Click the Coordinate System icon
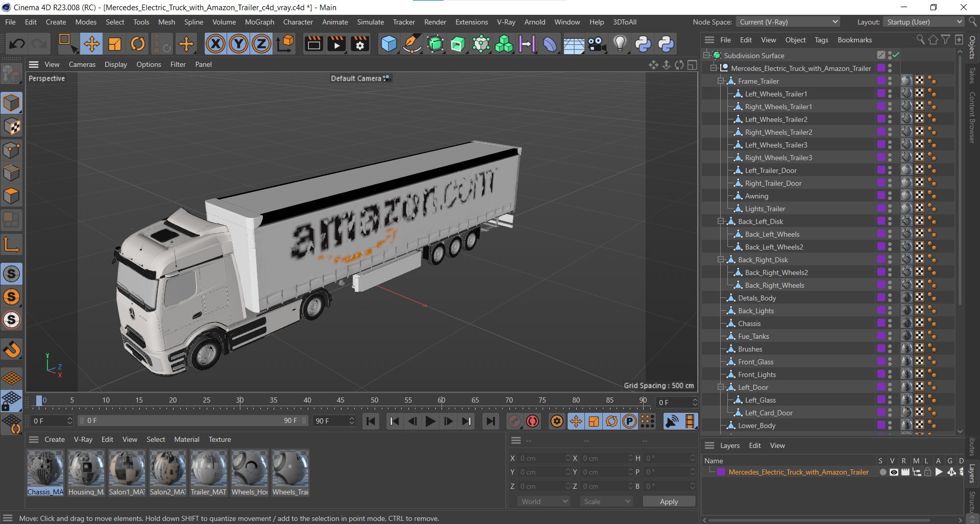The image size is (980, 524). (x=285, y=44)
